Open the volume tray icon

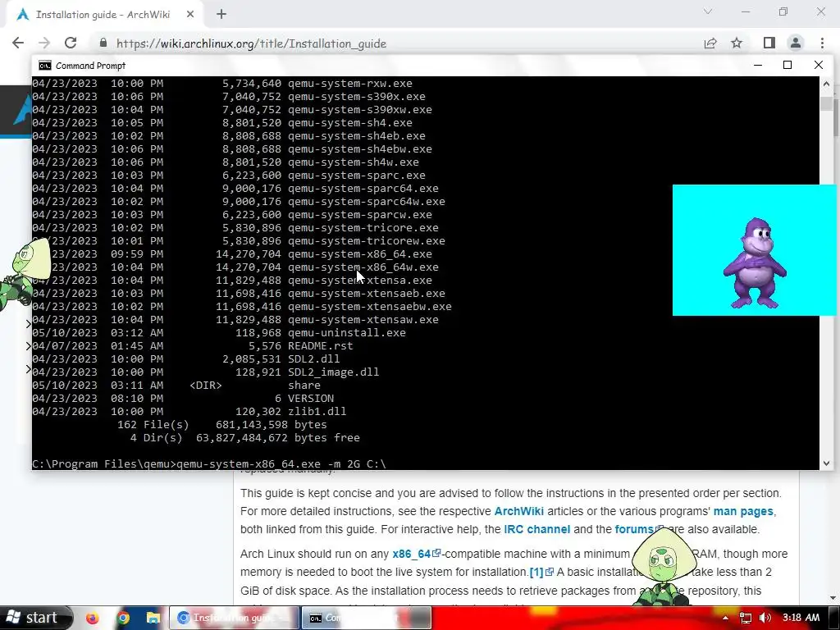coord(765,618)
